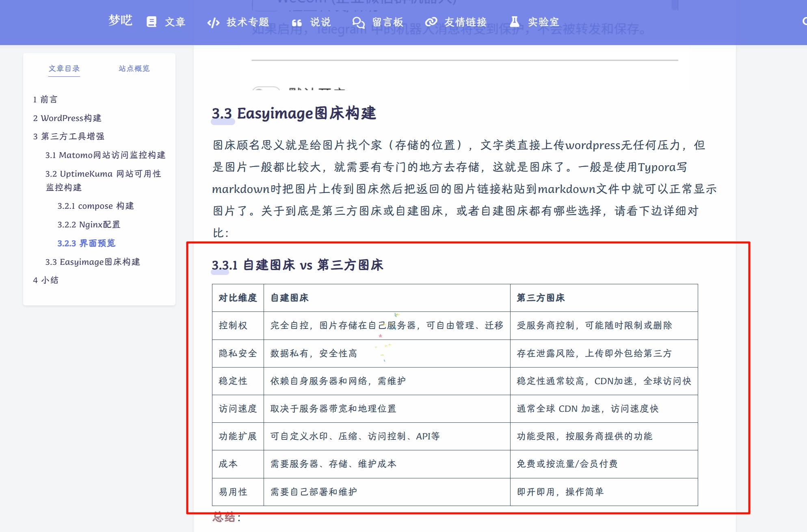
Task: Jump to 3 第三方工具增强 section
Action: point(69,136)
